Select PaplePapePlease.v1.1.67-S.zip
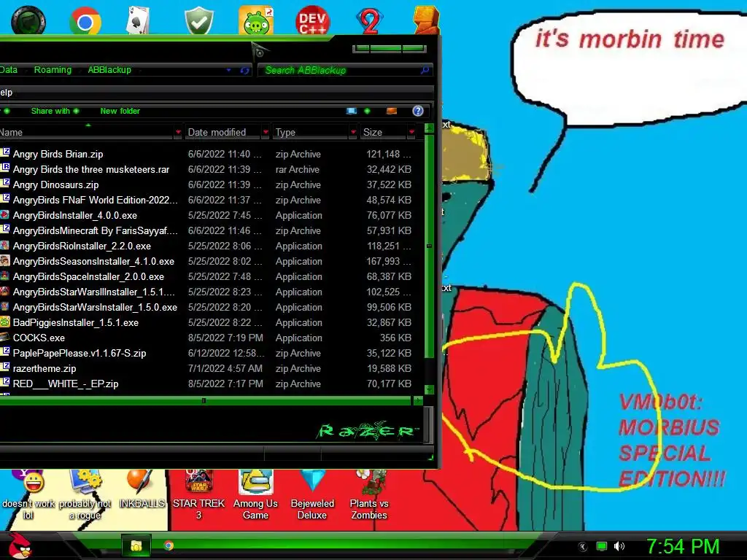 (x=80, y=353)
